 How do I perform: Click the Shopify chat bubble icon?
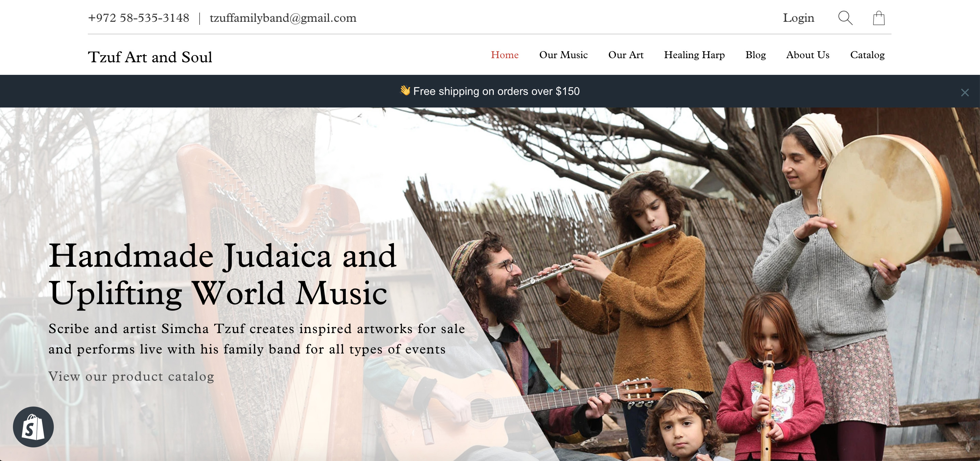coord(33,427)
